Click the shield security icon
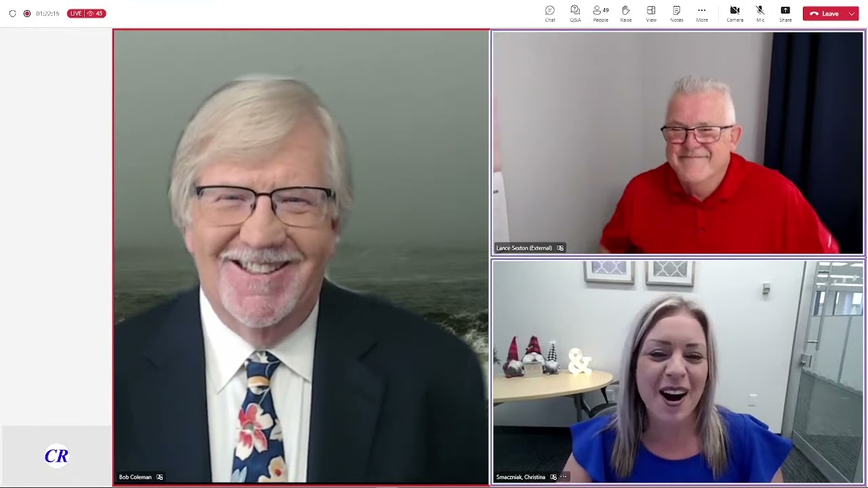868x488 pixels. (x=12, y=14)
